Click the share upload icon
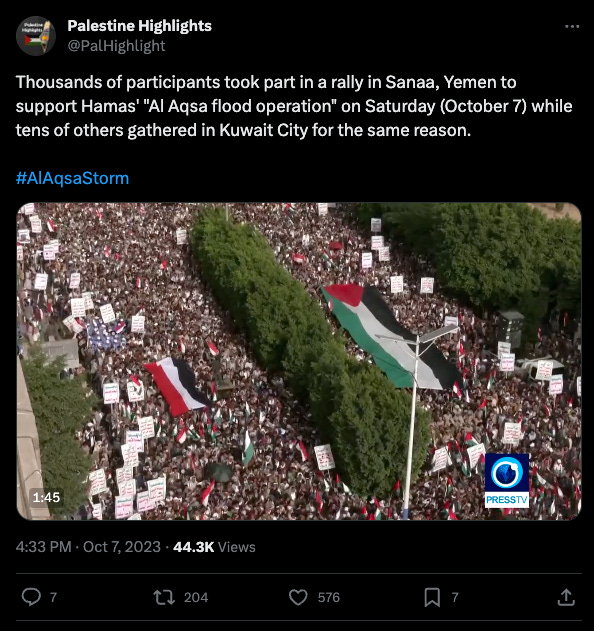Viewport: 594px width, 631px height. point(566,597)
